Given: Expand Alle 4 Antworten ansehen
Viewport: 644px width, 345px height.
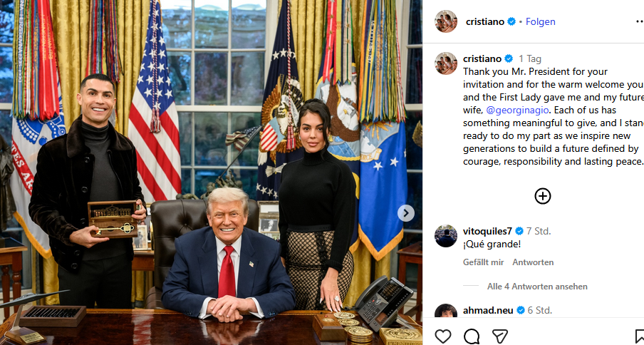Looking at the screenshot, I should 537,287.
